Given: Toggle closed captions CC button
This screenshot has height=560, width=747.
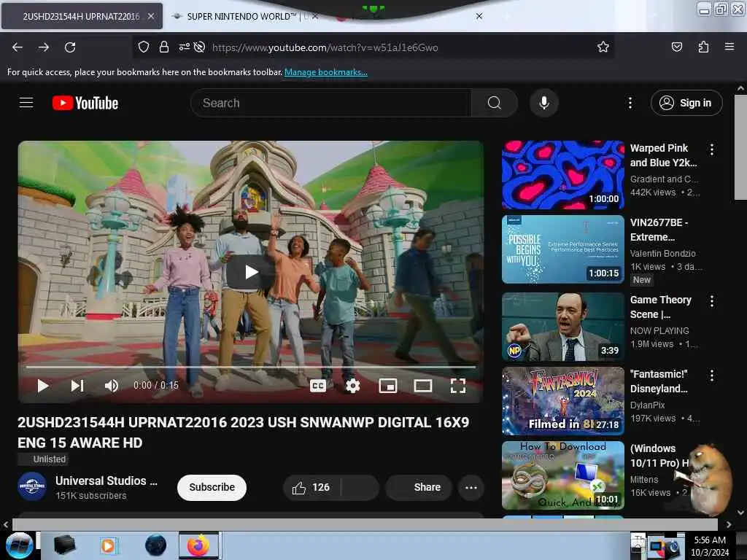Looking at the screenshot, I should 318,386.
